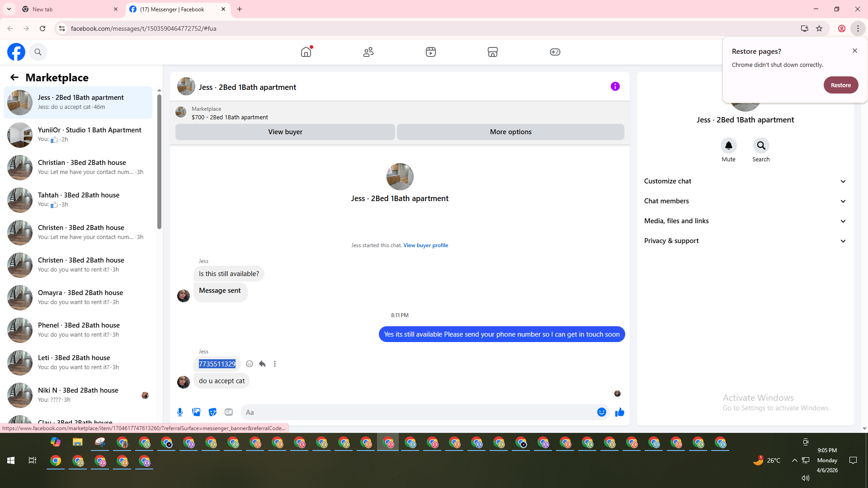Screen dimensions: 868x488
Task: Open a new browser tab
Action: click(x=240, y=9)
